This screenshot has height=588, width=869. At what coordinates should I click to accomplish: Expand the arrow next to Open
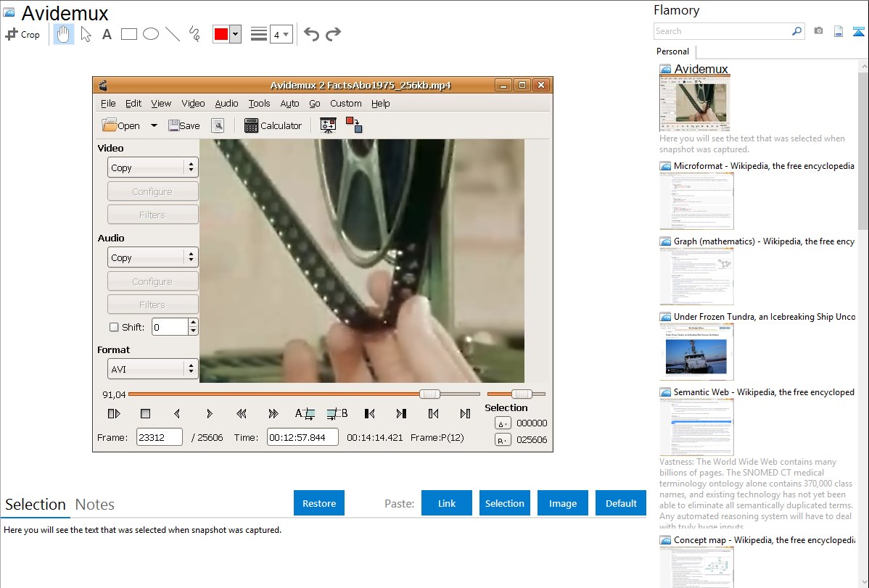point(154,126)
